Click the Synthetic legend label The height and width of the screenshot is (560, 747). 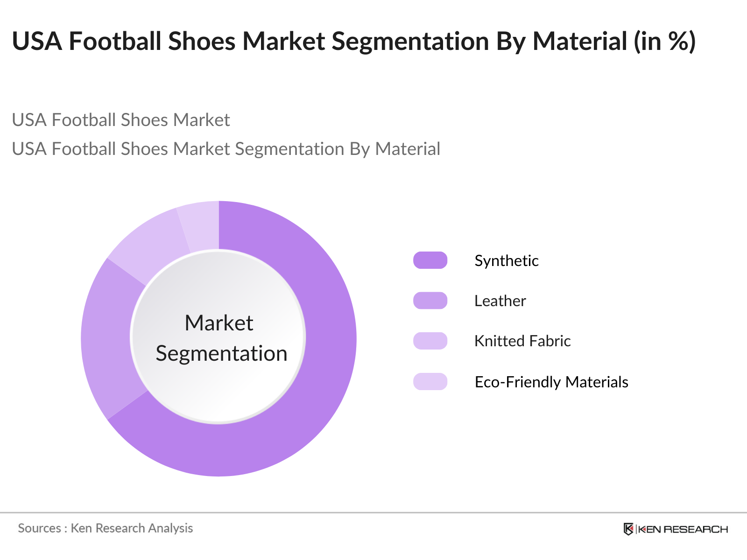coord(506,260)
